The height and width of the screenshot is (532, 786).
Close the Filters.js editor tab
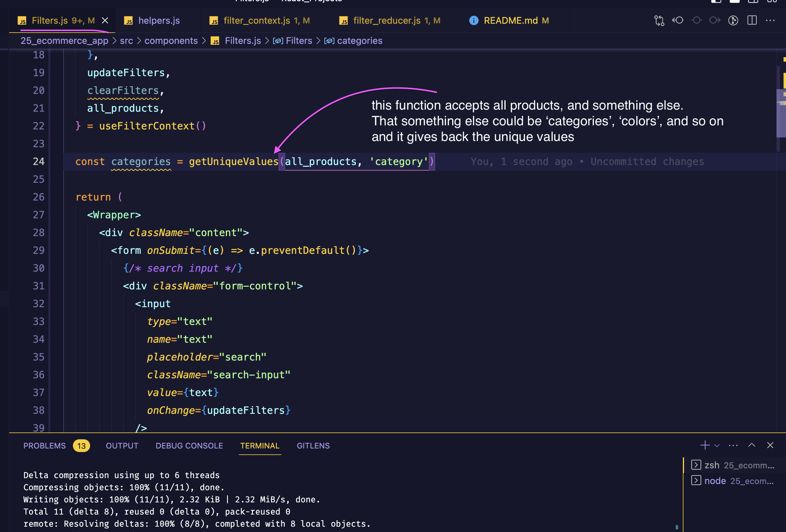click(105, 21)
